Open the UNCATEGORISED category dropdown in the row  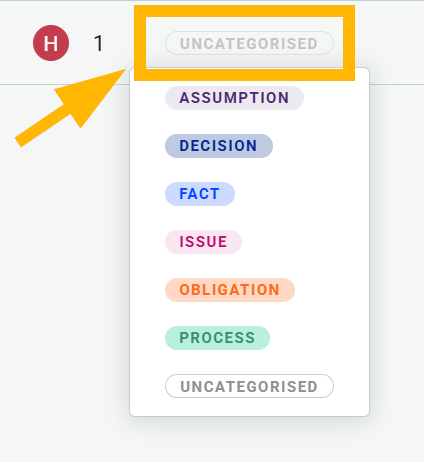[249, 43]
